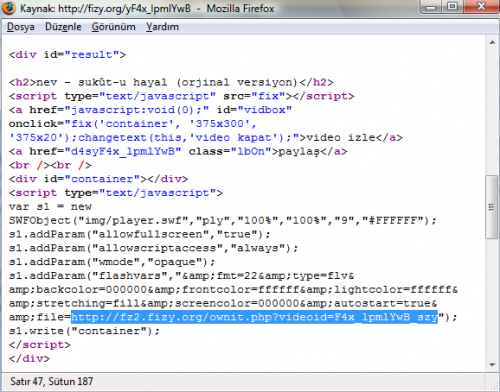Click the SWFObject img/player.swf line
Screen dimensions: 500x392
[223, 221]
